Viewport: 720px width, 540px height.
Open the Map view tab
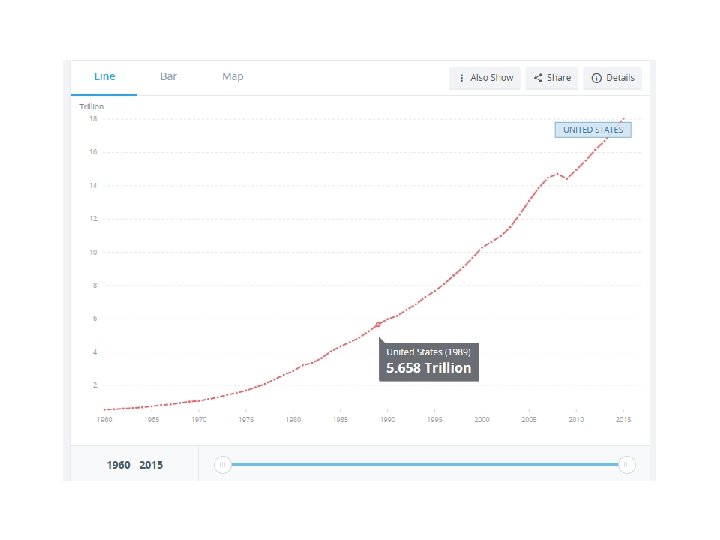pos(232,77)
